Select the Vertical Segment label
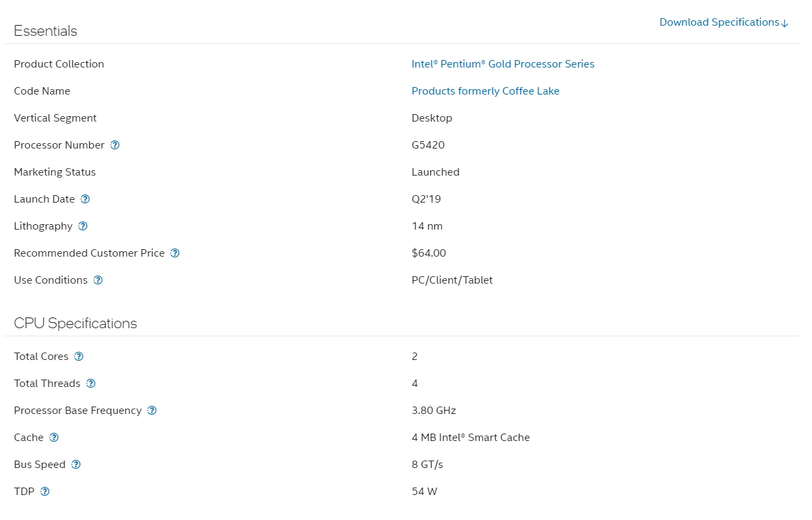The width and height of the screenshot is (812, 520). (x=55, y=118)
